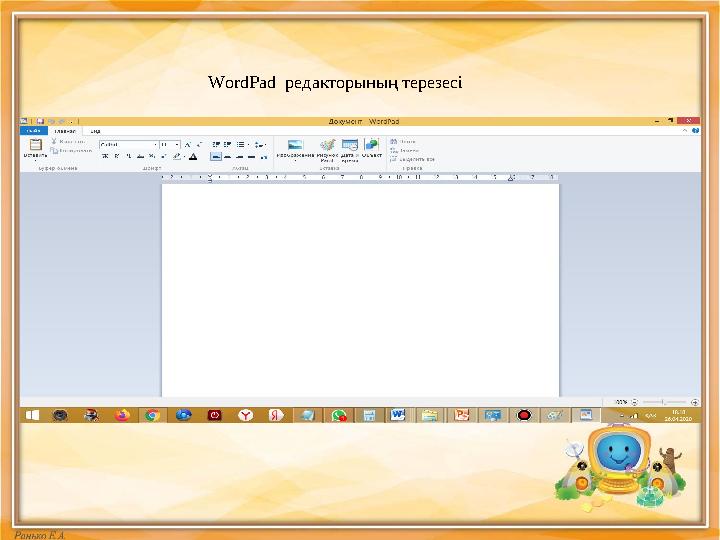The height and width of the screenshot is (540, 720).
Task: Click the blue Help question icon
Action: pyautogui.click(x=695, y=131)
